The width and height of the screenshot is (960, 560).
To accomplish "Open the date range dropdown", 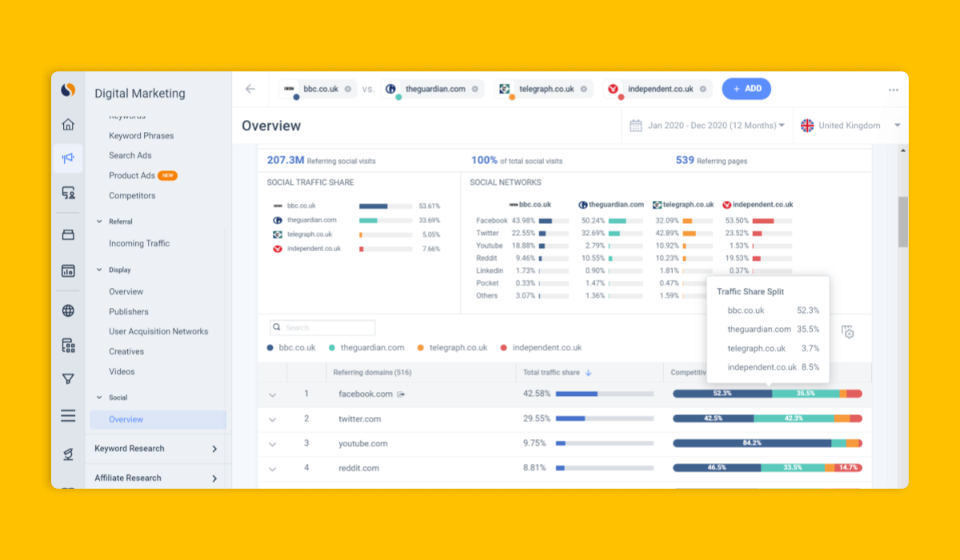I will 706,126.
